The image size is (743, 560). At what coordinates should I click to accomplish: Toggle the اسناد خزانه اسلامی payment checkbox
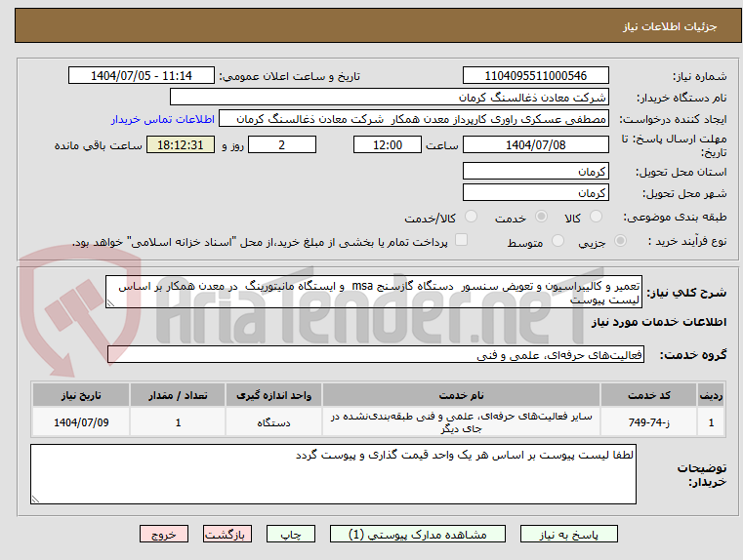[x=461, y=240]
